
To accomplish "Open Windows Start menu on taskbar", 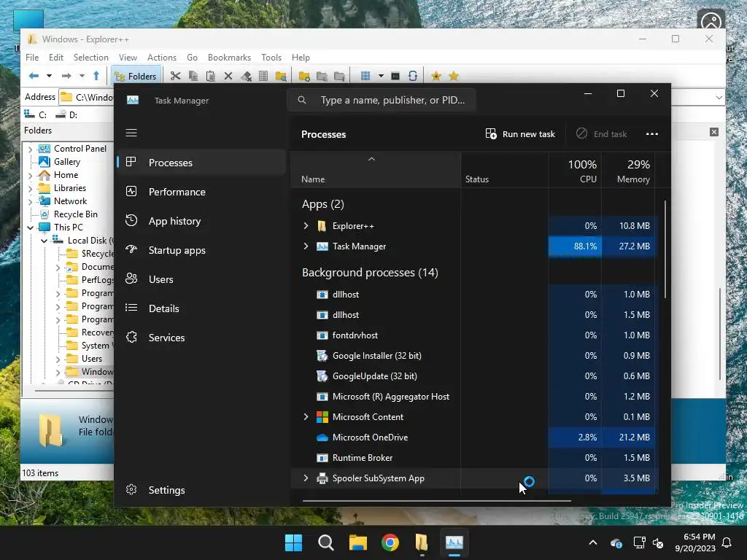I will coord(293,542).
